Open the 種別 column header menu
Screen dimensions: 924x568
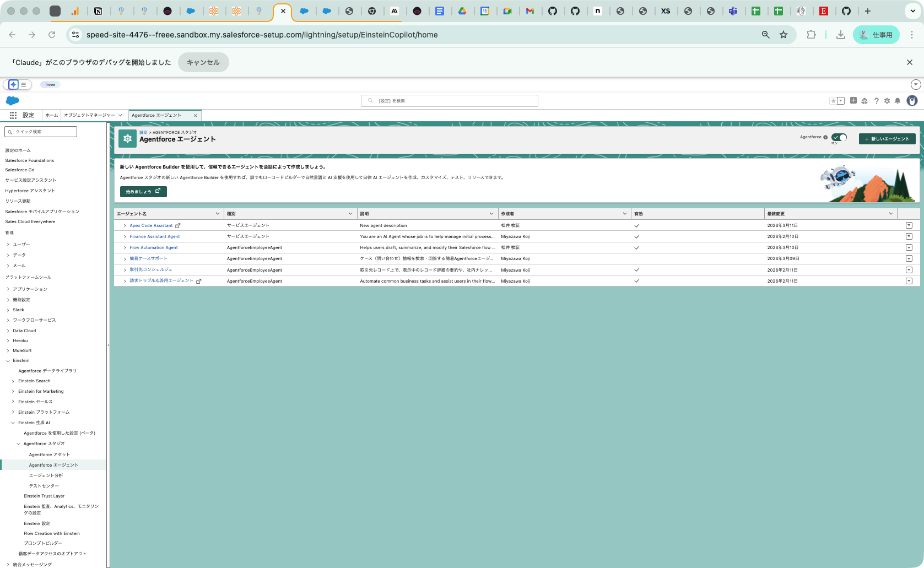[350, 214]
